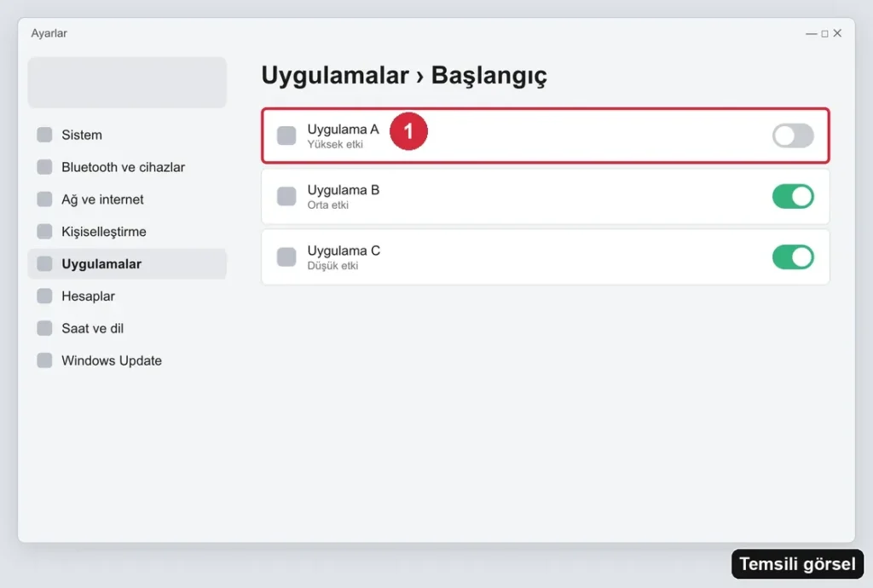Click the Bluetooth ve cihazlar icon
The width and height of the screenshot is (873, 588).
[x=44, y=167]
